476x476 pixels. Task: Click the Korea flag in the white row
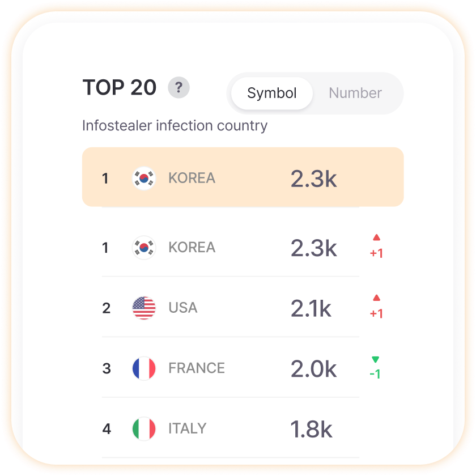click(x=144, y=248)
